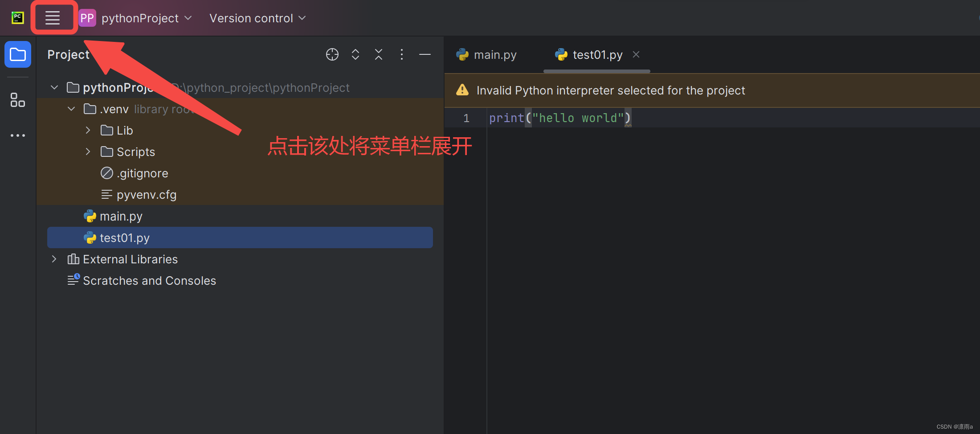Select test01.py in project tree
Viewport: 980px width, 434px height.
point(240,237)
